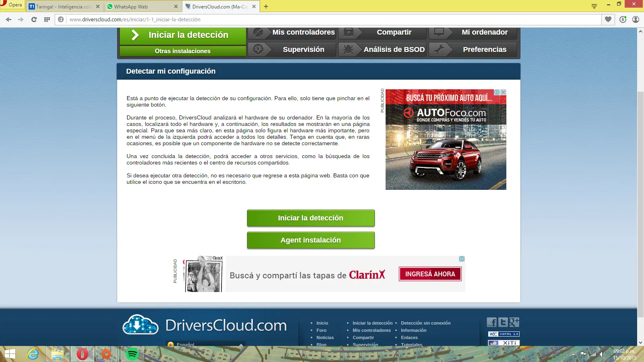This screenshot has height=362, width=644.
Task: Close the Taringa! tab
Action: point(98,6)
